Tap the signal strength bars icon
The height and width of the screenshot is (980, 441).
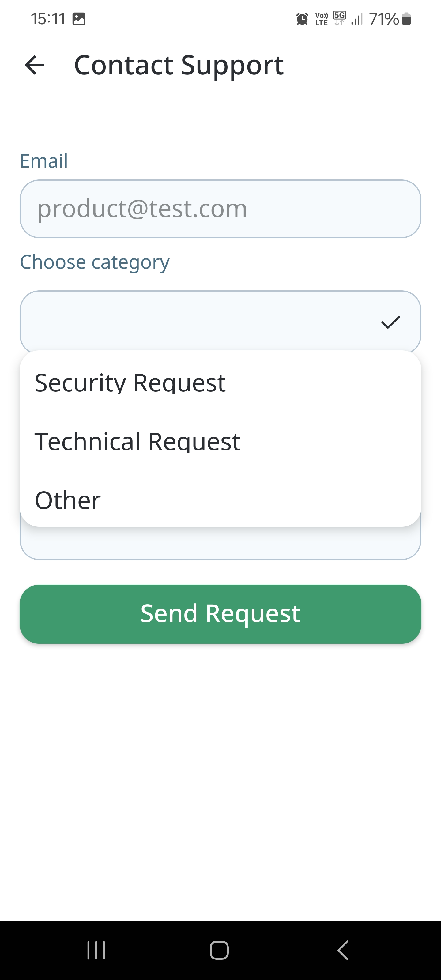point(357,19)
